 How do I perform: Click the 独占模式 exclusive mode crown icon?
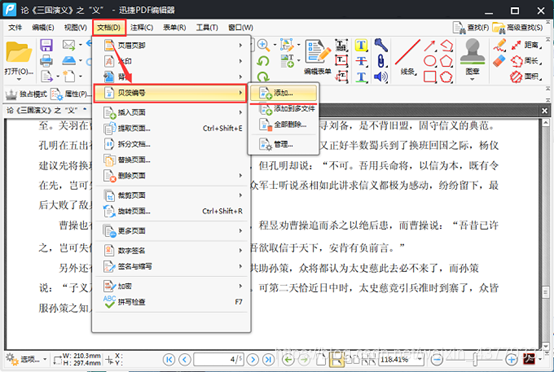(x=26, y=94)
